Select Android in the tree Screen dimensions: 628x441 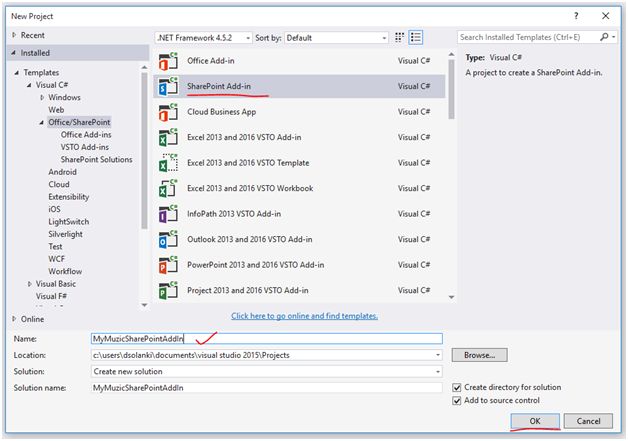tap(62, 172)
